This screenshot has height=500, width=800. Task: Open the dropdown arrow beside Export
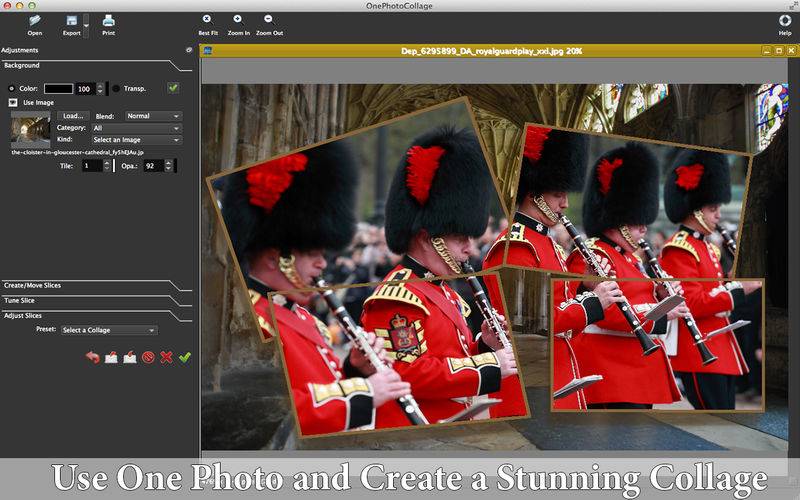pos(86,26)
